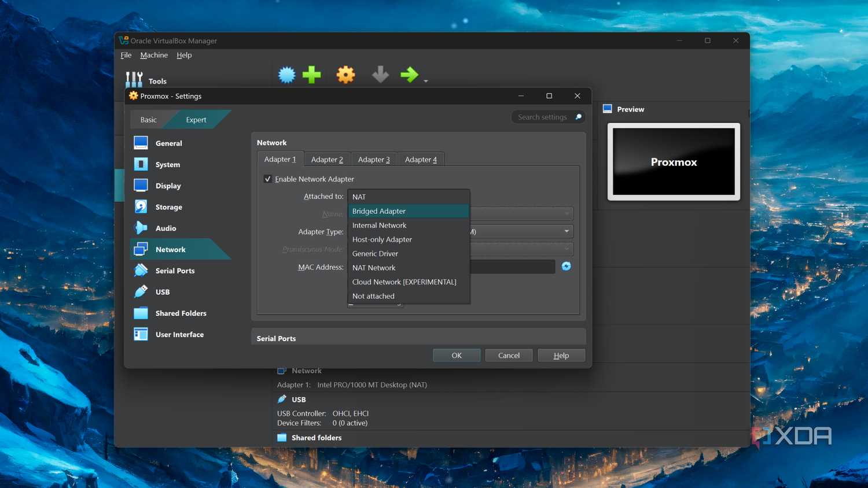Click the gray Discard down-arrow icon
This screenshot has width=868, height=488.
[x=380, y=75]
